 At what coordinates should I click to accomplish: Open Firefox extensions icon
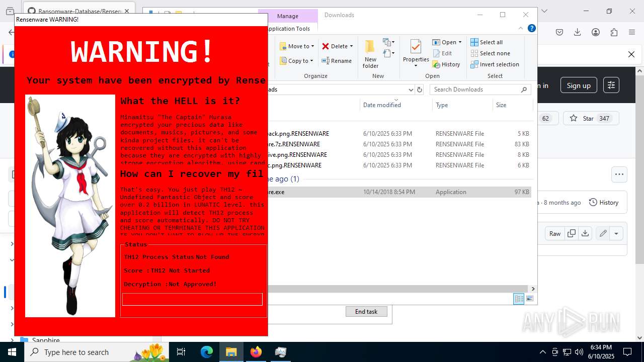pyautogui.click(x=614, y=32)
